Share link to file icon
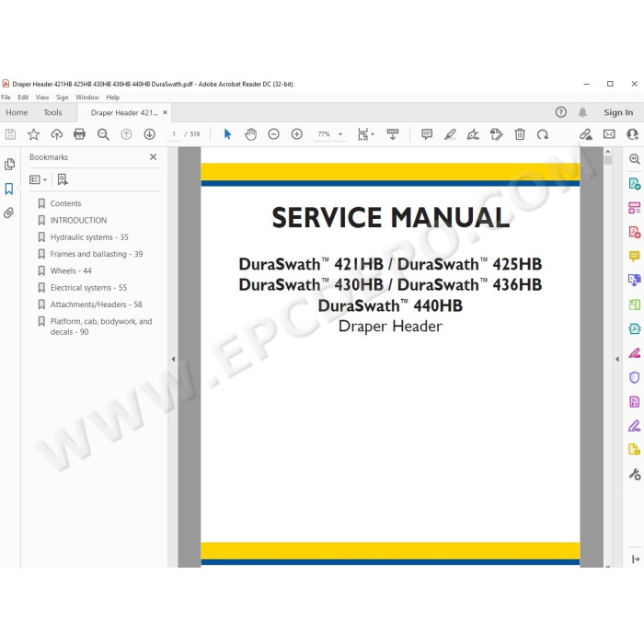The width and height of the screenshot is (644, 644). point(586,134)
